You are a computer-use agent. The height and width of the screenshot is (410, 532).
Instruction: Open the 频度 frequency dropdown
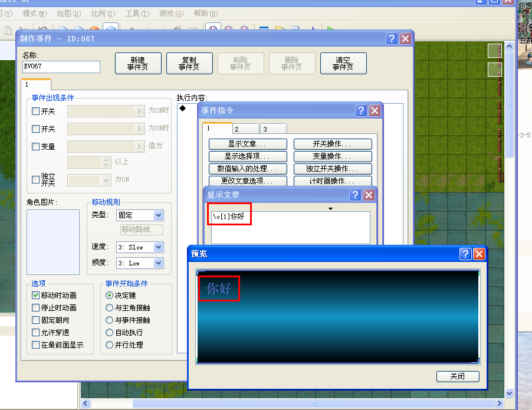click(158, 263)
